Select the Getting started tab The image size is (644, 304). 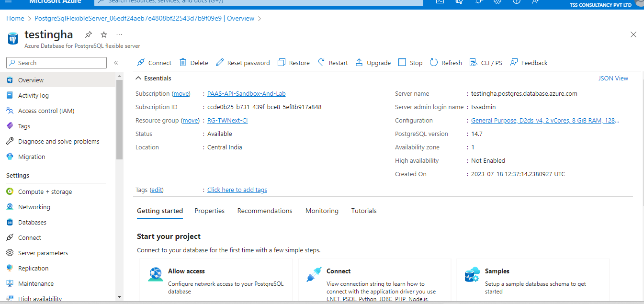(160, 211)
